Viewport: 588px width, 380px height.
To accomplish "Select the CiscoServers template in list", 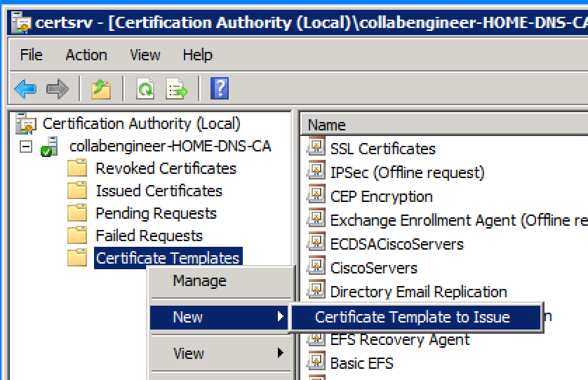I will [x=373, y=268].
